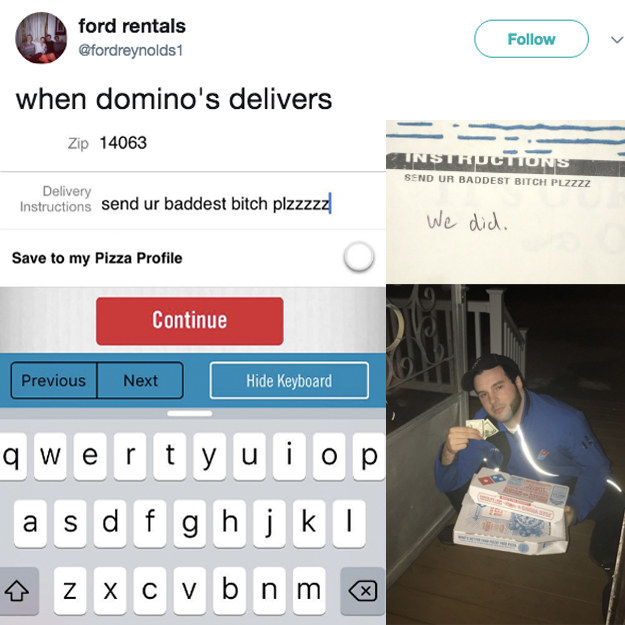The image size is (625, 625).
Task: Tap the q key
Action: [x=12, y=456]
